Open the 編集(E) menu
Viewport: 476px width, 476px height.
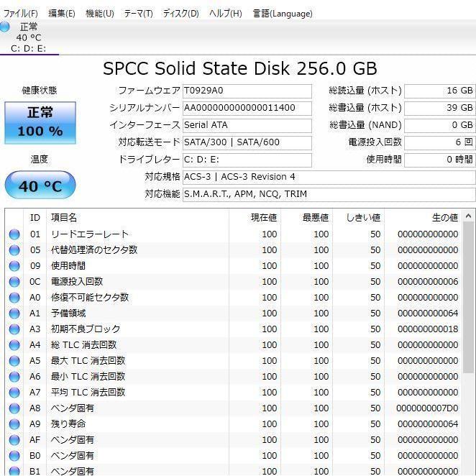coord(62,14)
